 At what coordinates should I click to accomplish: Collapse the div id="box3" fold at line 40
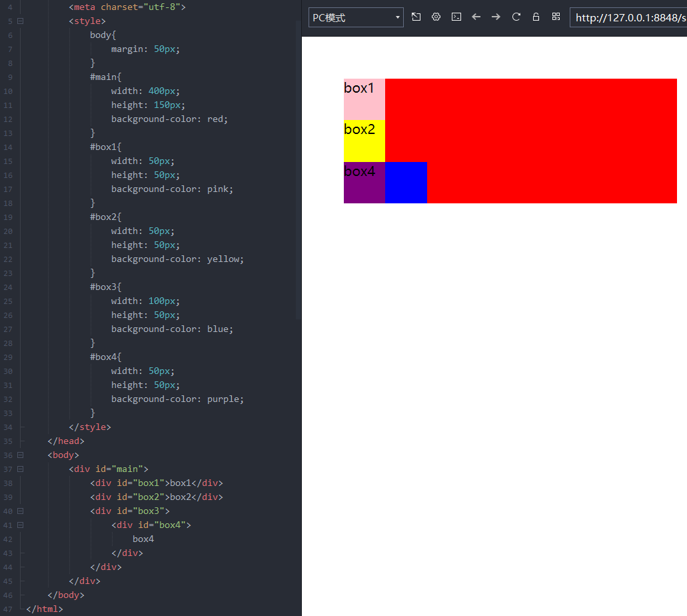point(20,511)
